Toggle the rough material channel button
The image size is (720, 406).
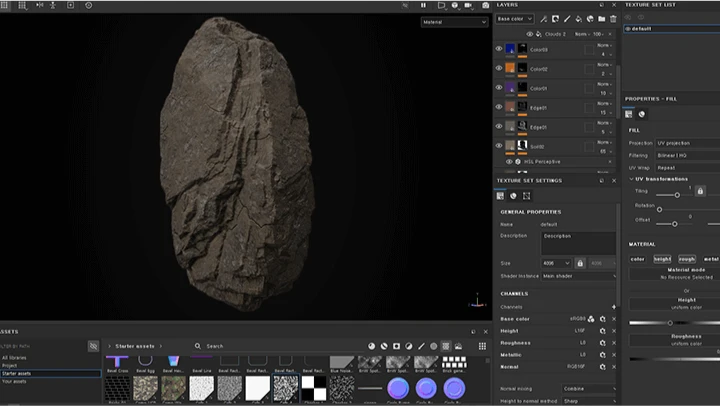[686, 259]
